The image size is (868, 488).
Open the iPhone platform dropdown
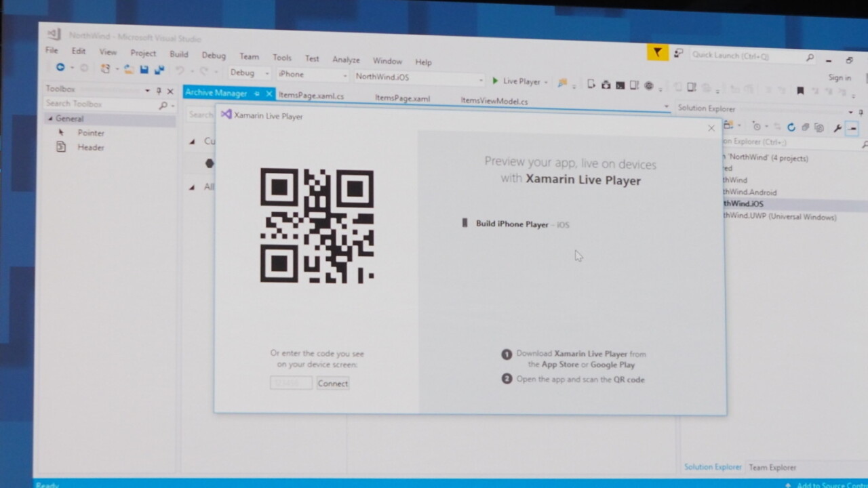[311, 75]
